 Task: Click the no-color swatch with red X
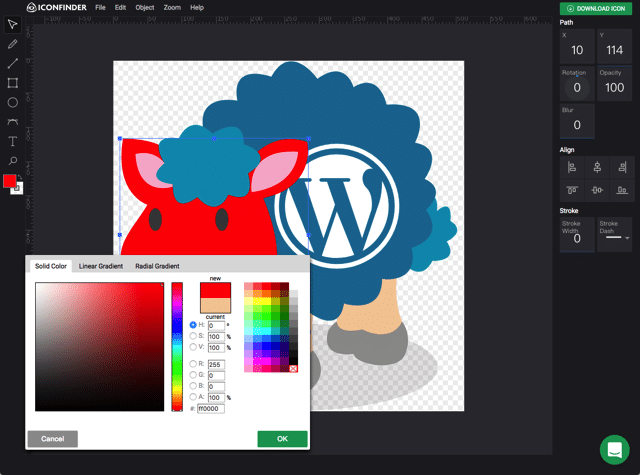pos(293,368)
